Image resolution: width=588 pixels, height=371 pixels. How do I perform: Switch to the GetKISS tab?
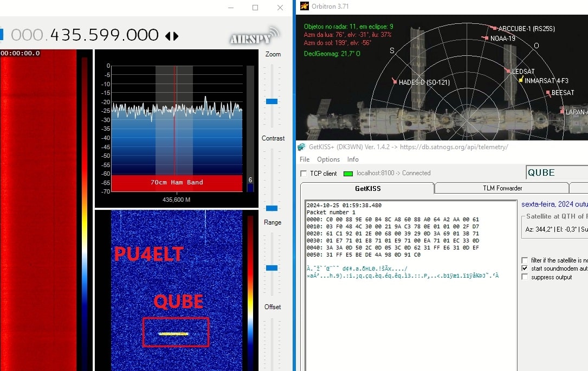pyautogui.click(x=367, y=189)
